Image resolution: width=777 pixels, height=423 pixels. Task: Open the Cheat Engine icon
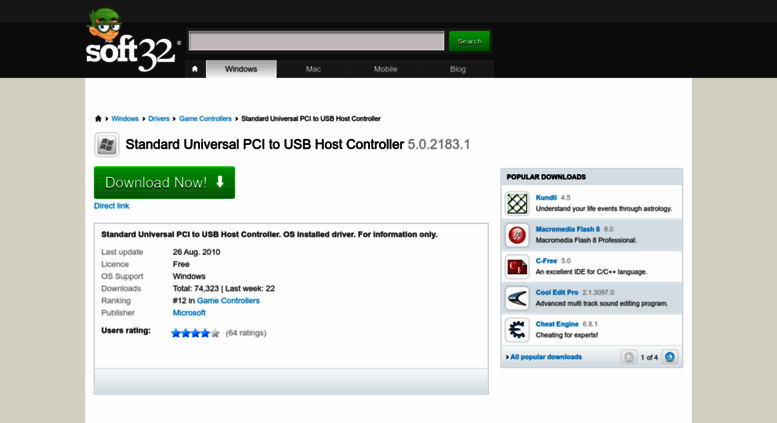click(x=517, y=330)
